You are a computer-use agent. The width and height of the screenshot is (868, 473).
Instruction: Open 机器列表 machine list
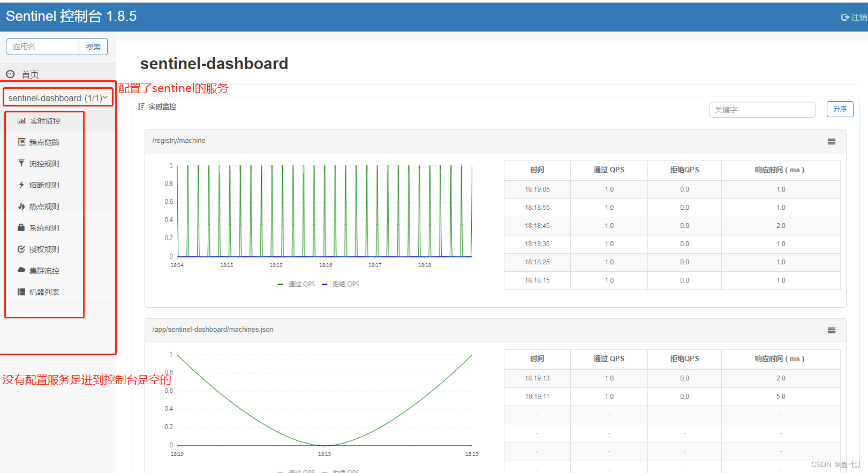click(44, 292)
